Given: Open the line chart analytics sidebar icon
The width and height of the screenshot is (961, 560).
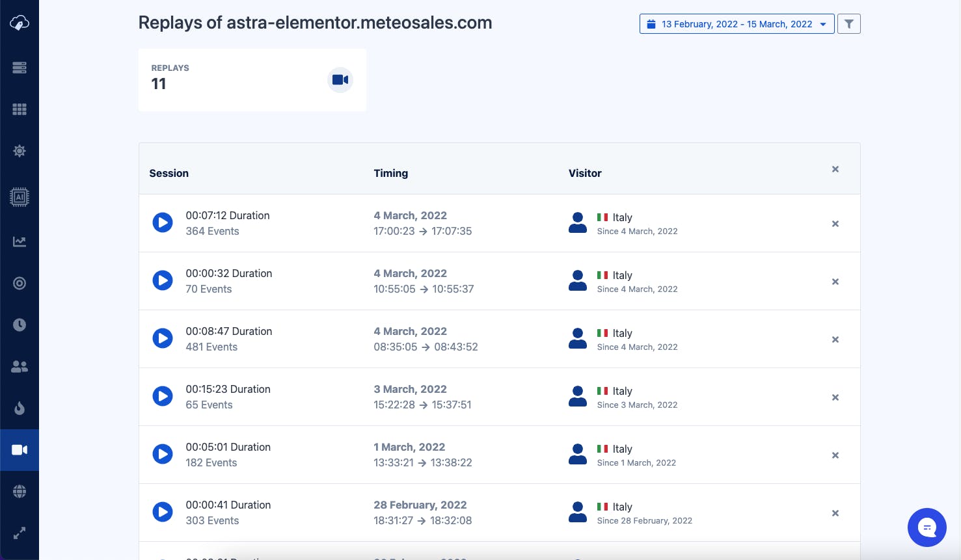Looking at the screenshot, I should point(20,242).
